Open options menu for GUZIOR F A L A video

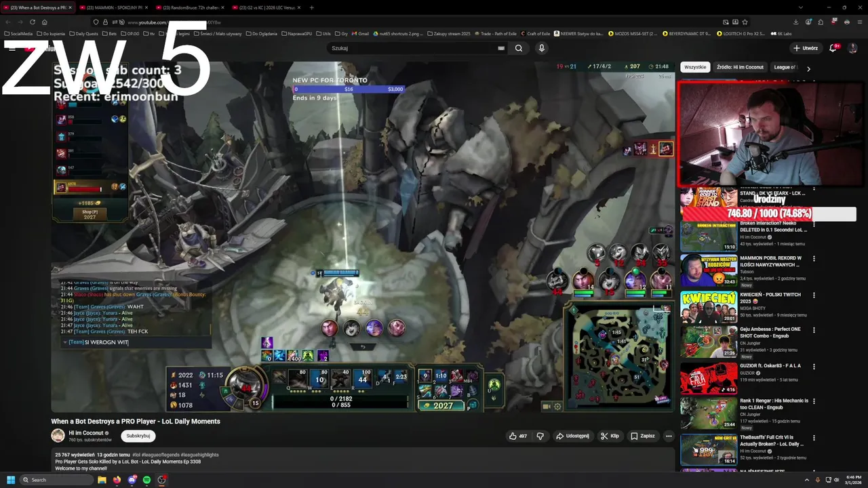(x=814, y=366)
